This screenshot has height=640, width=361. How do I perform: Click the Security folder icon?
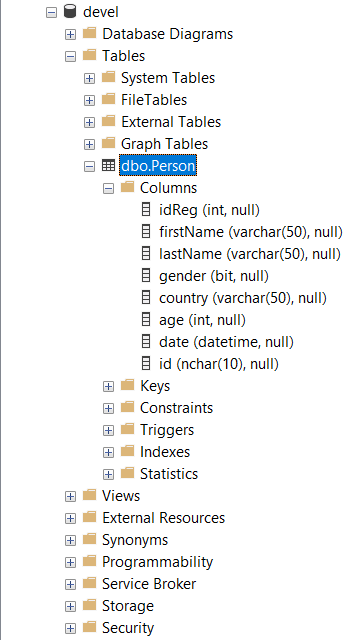pyautogui.click(x=89, y=627)
